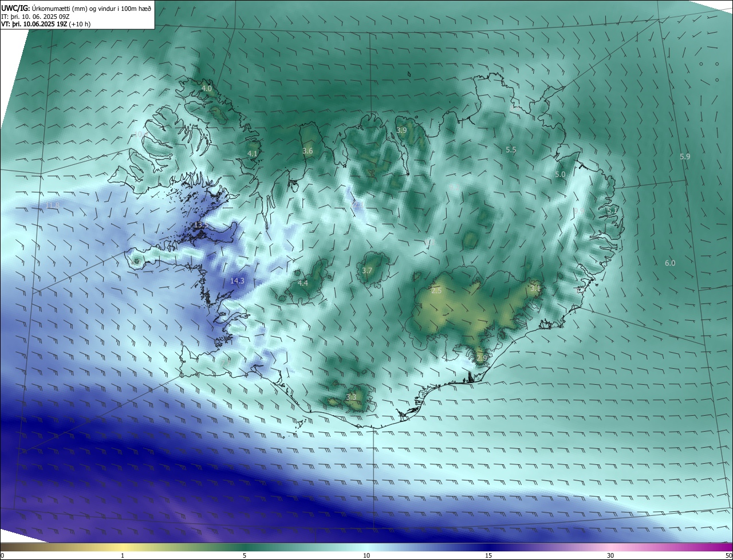Click the 4.4 value label
Viewport: 733px width, 560px height.
coord(303,283)
